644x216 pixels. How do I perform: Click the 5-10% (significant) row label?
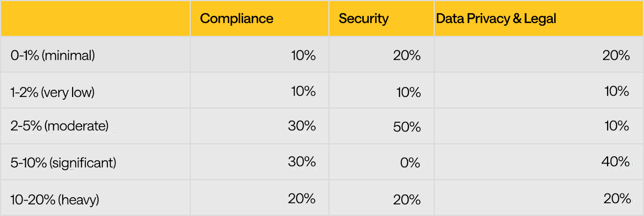(x=63, y=163)
